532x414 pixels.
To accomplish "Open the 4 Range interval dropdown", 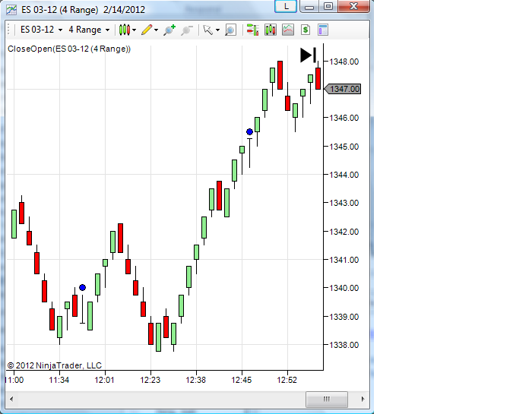I will click(89, 30).
